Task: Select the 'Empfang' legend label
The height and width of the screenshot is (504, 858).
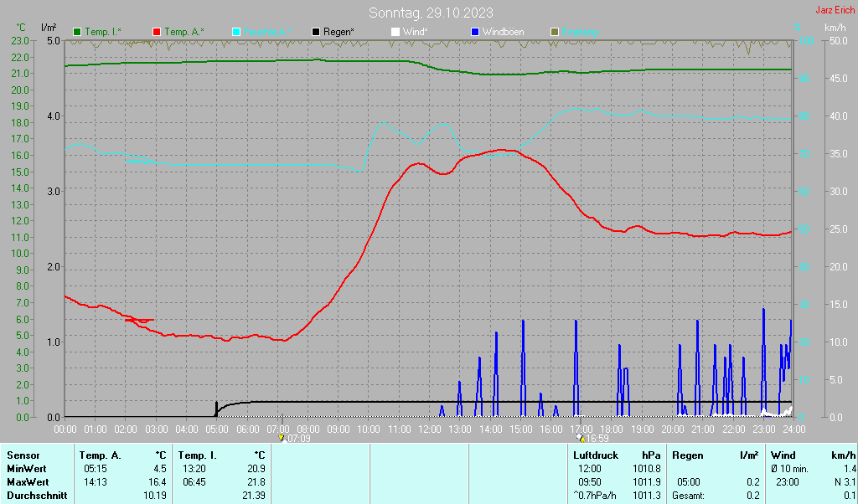Action: coord(580,33)
